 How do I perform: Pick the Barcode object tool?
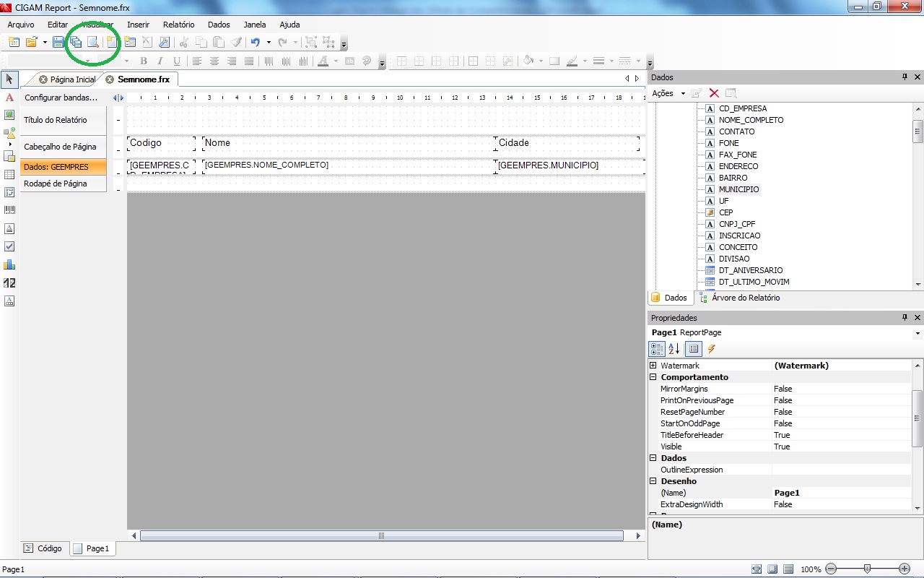(9, 210)
